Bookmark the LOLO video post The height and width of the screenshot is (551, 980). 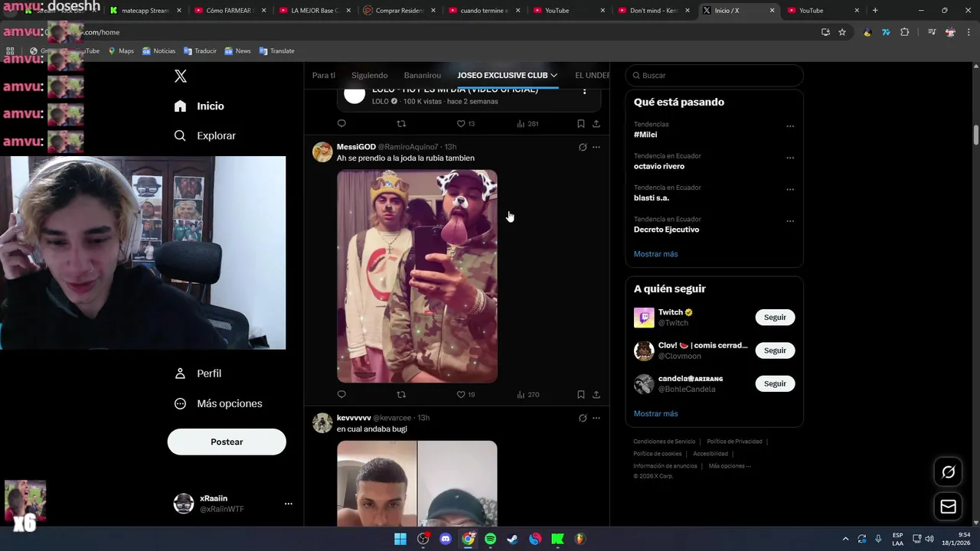(581, 124)
